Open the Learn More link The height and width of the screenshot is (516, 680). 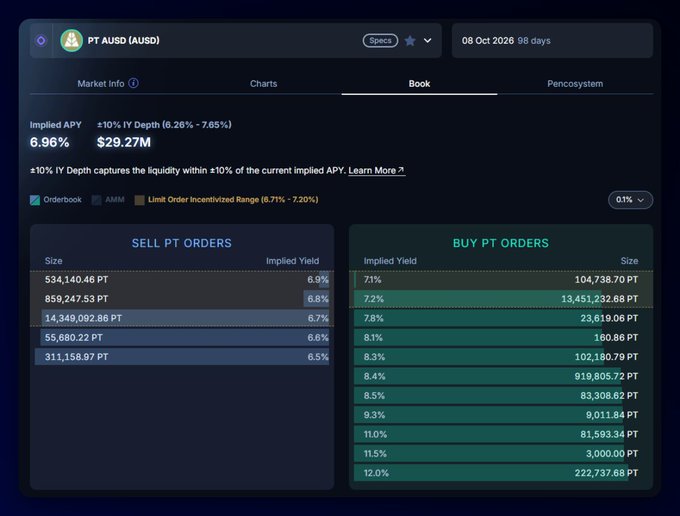point(376,170)
